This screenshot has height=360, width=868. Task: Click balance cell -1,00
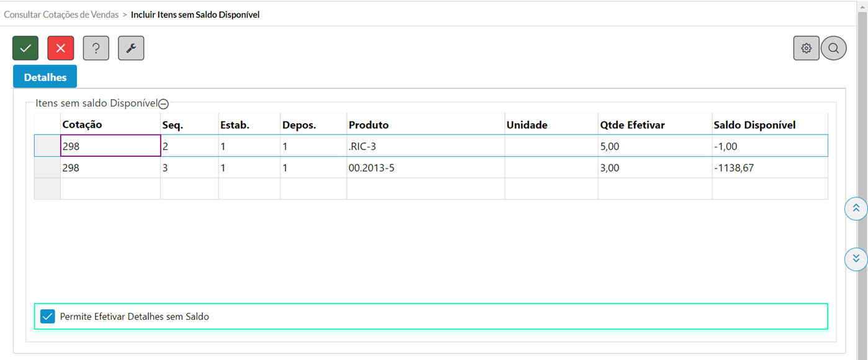(770, 146)
